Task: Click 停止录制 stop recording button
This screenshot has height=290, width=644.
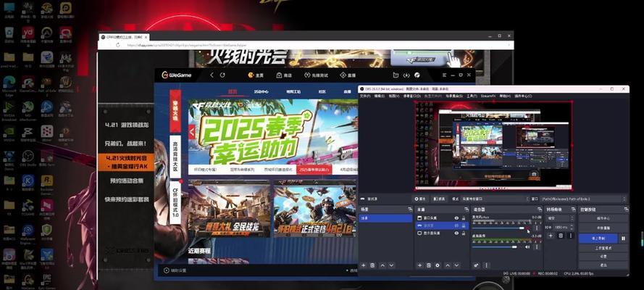Action: (x=598, y=239)
